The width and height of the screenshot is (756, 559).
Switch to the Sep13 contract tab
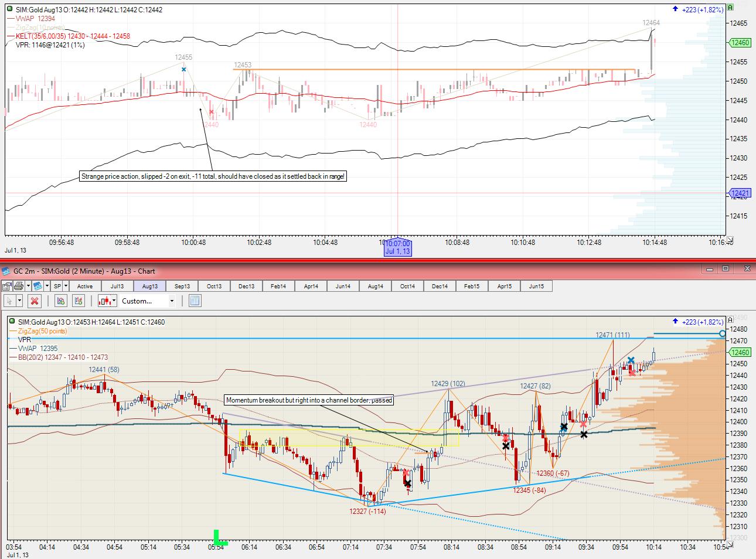point(182,286)
